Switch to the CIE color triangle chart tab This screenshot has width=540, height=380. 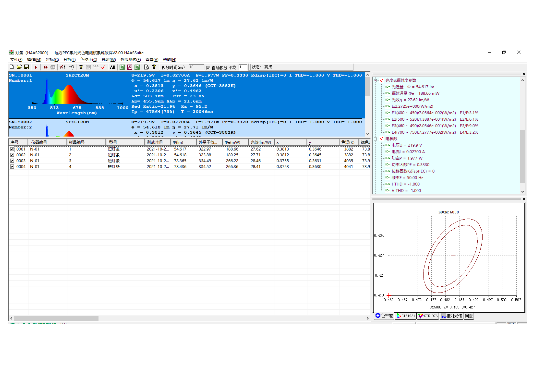(x=405, y=316)
